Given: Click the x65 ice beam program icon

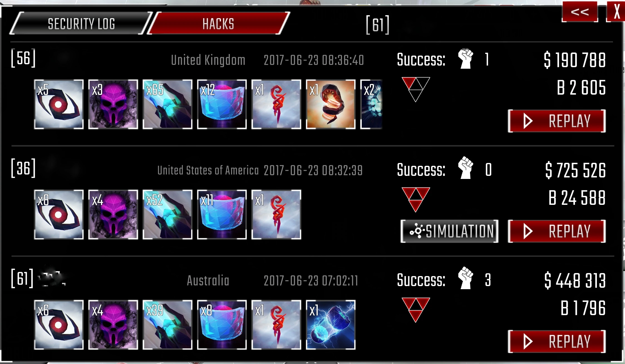Looking at the screenshot, I should [x=168, y=104].
